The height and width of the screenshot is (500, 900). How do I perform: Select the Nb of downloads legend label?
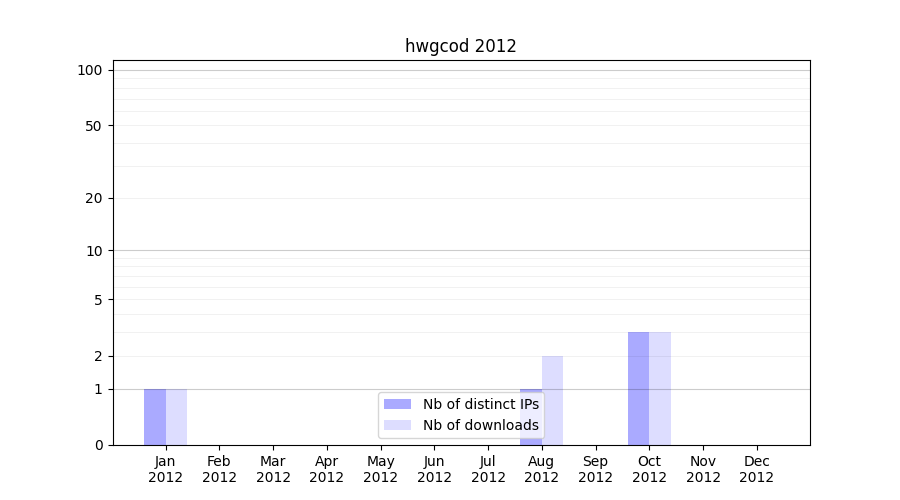(x=480, y=425)
